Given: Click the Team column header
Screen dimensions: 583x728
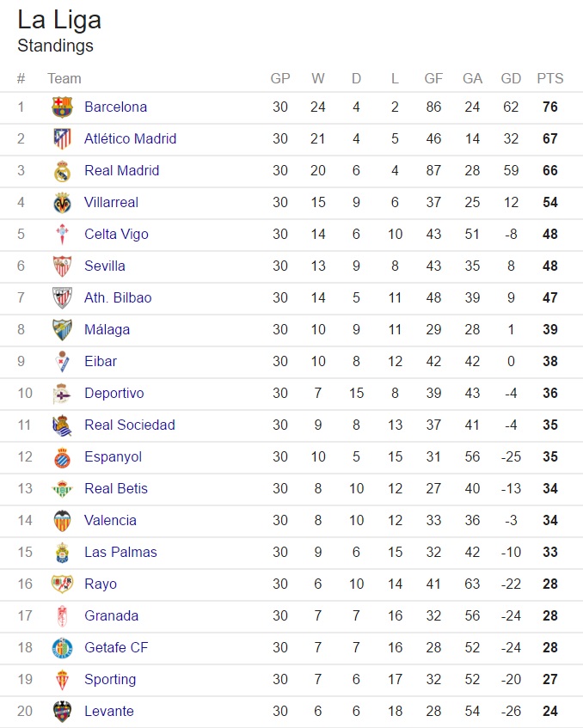Looking at the screenshot, I should 64,79.
